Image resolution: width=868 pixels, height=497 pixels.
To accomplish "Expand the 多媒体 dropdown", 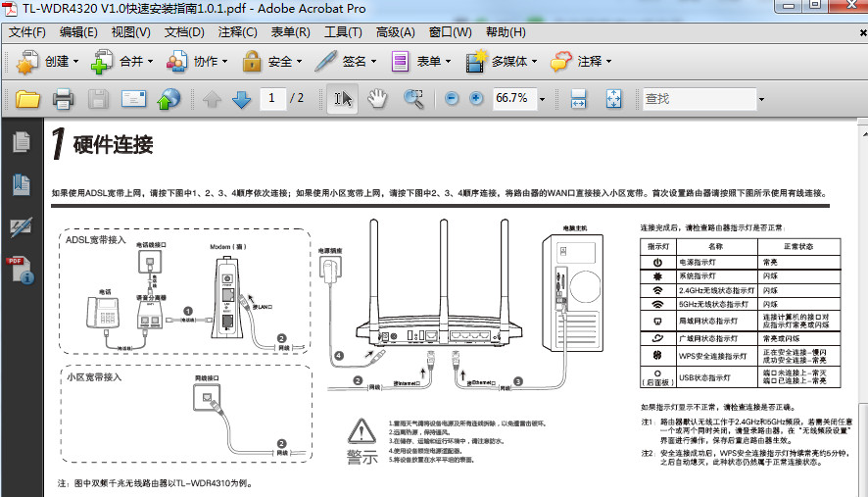I will [534, 62].
